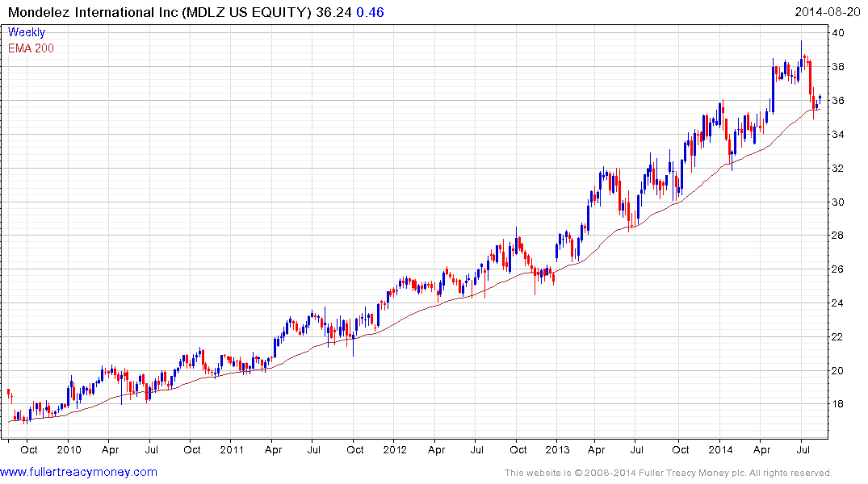Click the chart title Mondelez International Inc
The height and width of the screenshot is (484, 868).
click(93, 12)
